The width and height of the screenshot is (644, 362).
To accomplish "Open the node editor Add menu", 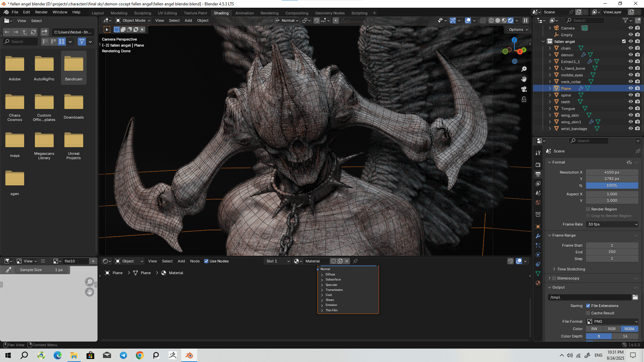I will coord(181,261).
